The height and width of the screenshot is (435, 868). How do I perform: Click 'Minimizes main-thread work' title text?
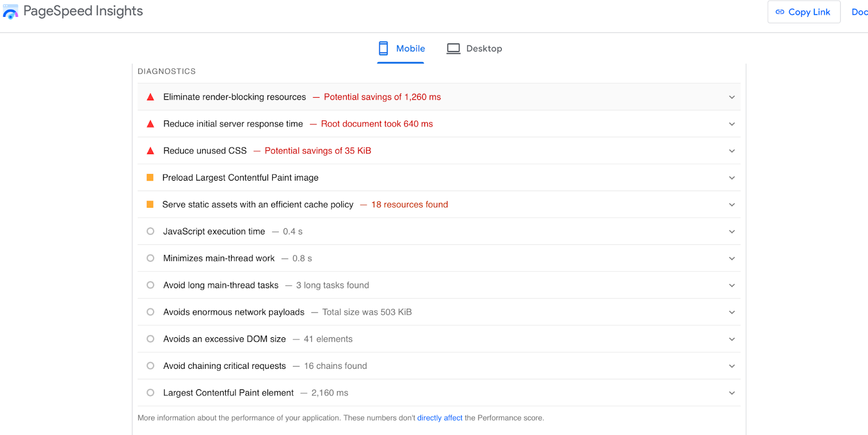click(219, 258)
